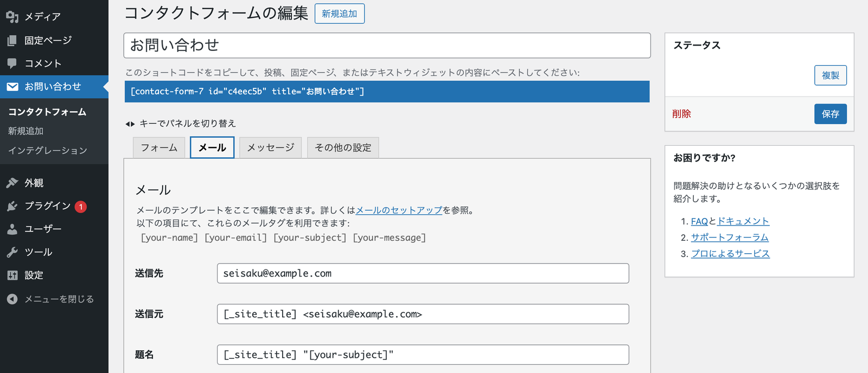This screenshot has width=868, height=373.
Task: Click the プラグイン plug icon
Action: [x=12, y=206]
